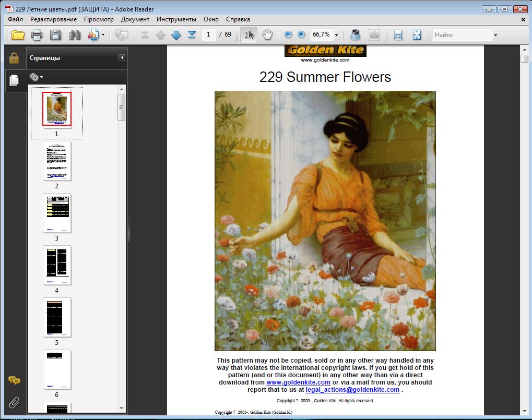
Task: Select page 2 thumbnail
Action: pyautogui.click(x=57, y=161)
